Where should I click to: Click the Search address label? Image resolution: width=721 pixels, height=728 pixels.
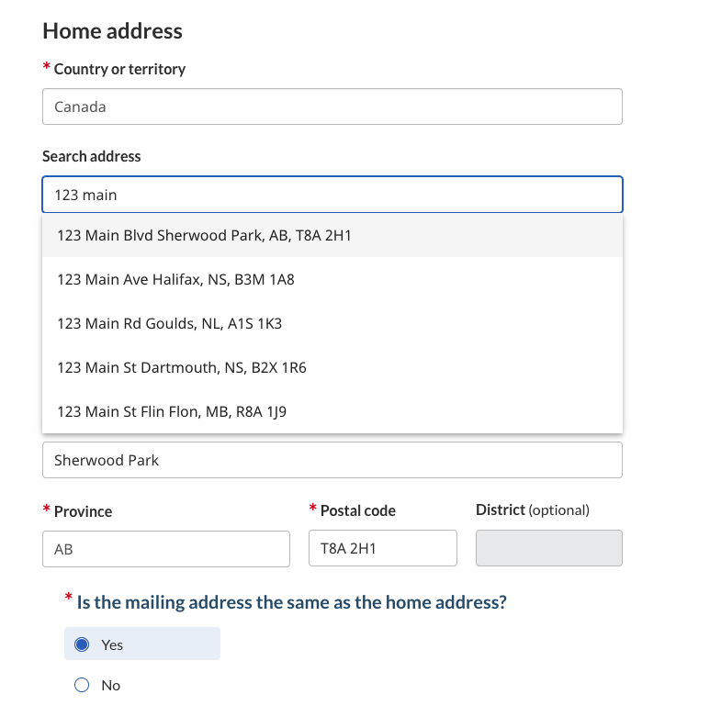tap(92, 156)
